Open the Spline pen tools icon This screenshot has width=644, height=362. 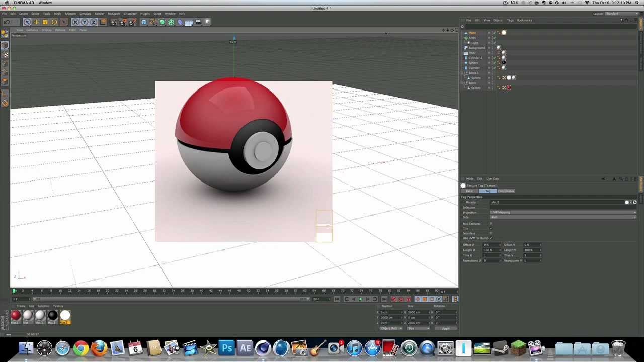coord(153,22)
